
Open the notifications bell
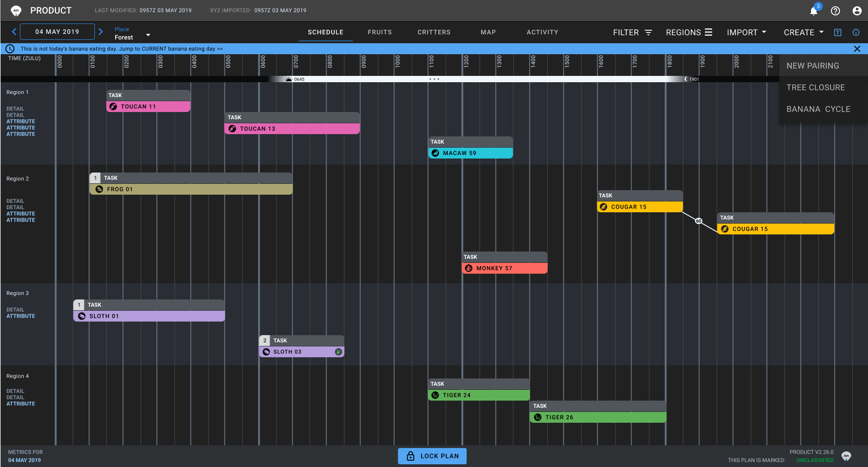coord(814,11)
